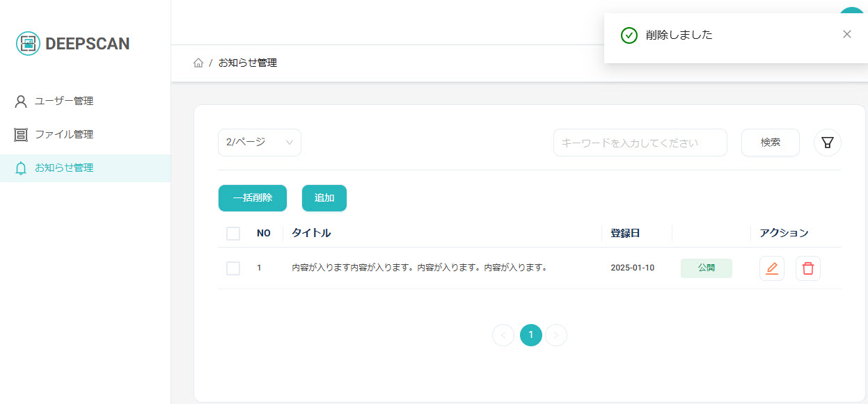Click the home breadcrumb icon
Image resolution: width=868 pixels, height=404 pixels.
[x=198, y=63]
